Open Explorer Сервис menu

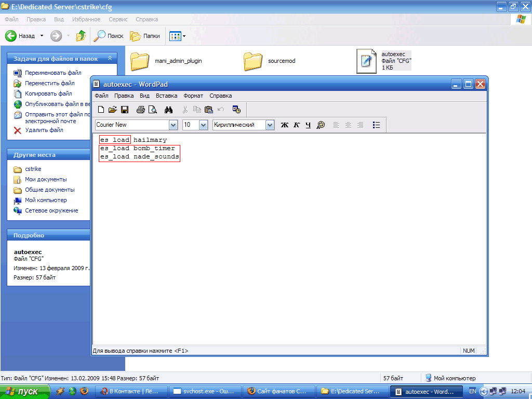pos(118,19)
